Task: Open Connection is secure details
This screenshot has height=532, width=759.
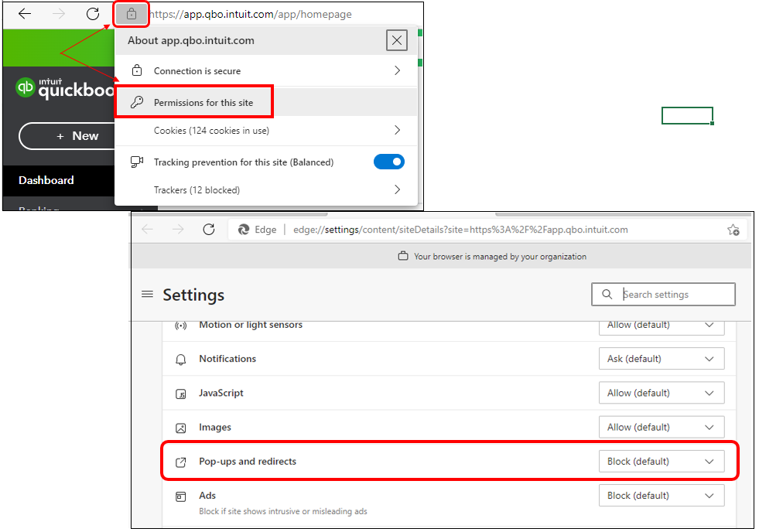Action: pos(265,70)
